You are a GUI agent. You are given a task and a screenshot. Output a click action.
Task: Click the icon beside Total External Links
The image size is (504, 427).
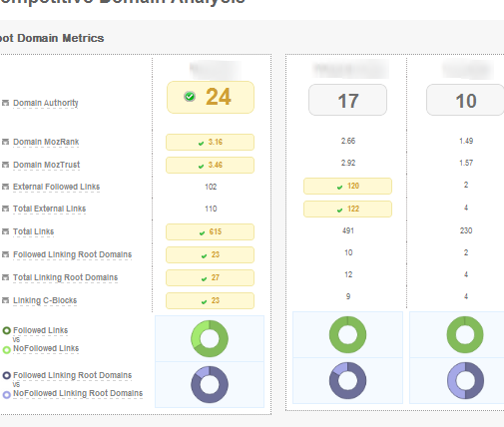(5, 209)
